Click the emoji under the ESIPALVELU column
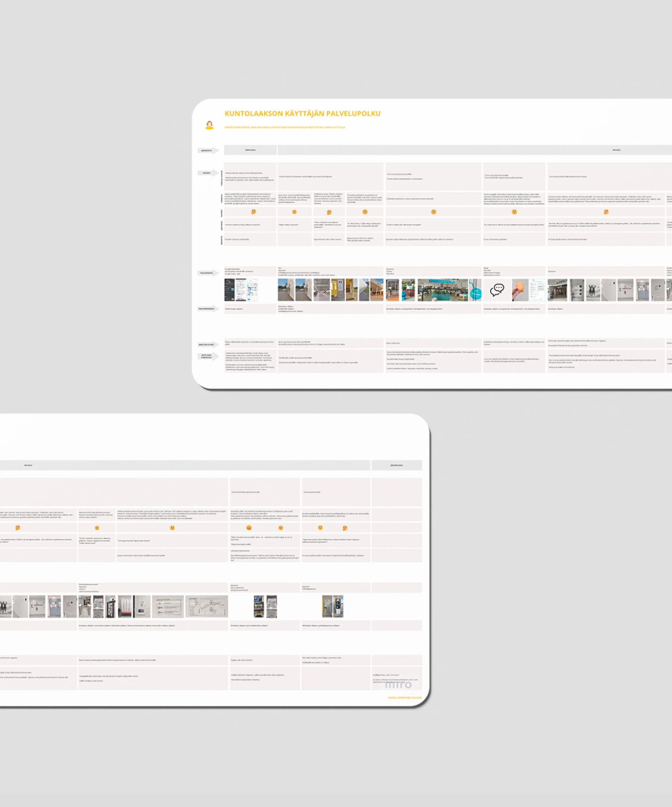Image resolution: width=672 pixels, height=807 pixels. (253, 212)
